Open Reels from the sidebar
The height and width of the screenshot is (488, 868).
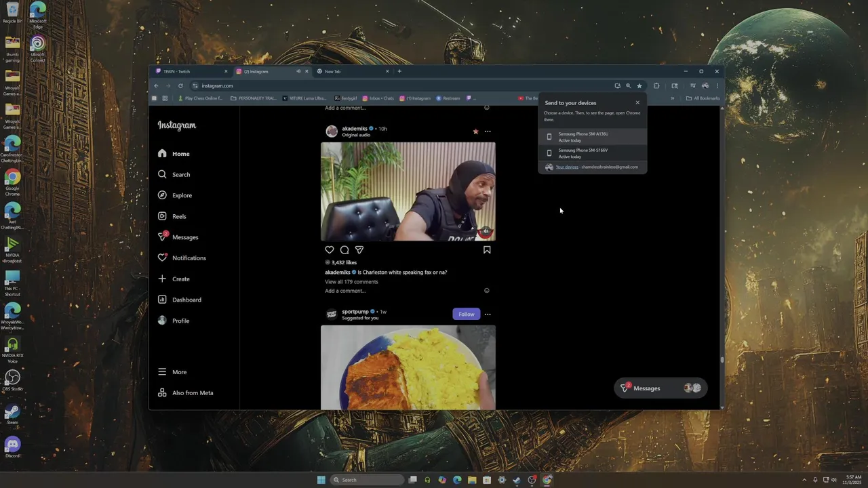[172, 216]
